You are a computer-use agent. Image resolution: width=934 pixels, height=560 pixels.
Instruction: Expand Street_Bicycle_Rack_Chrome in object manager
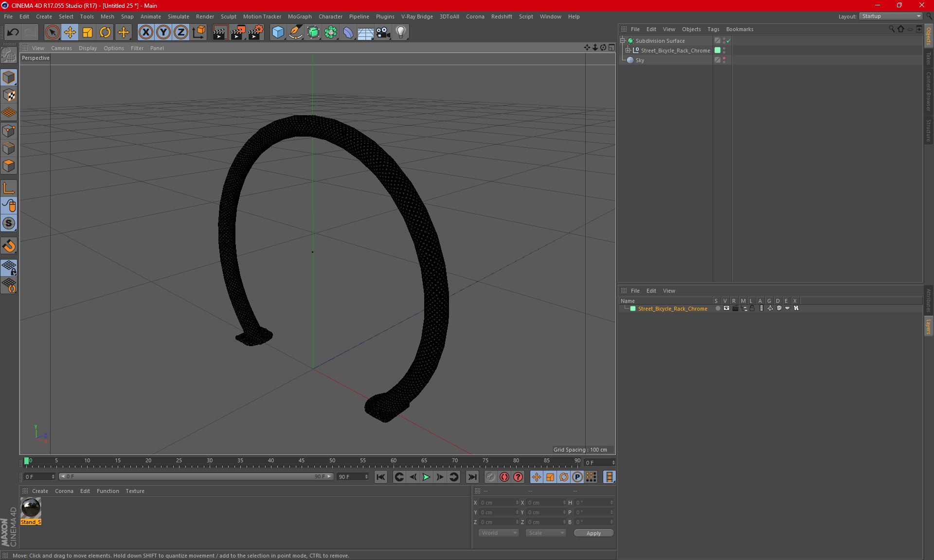point(628,50)
